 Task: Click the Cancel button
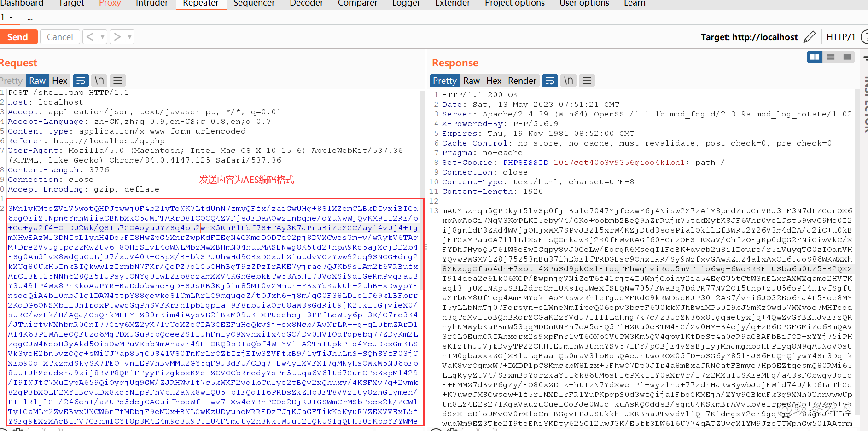[x=60, y=37]
